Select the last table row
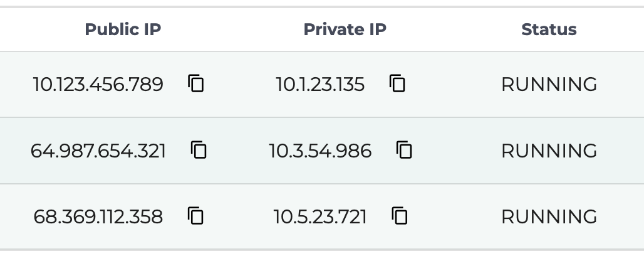 457,217
